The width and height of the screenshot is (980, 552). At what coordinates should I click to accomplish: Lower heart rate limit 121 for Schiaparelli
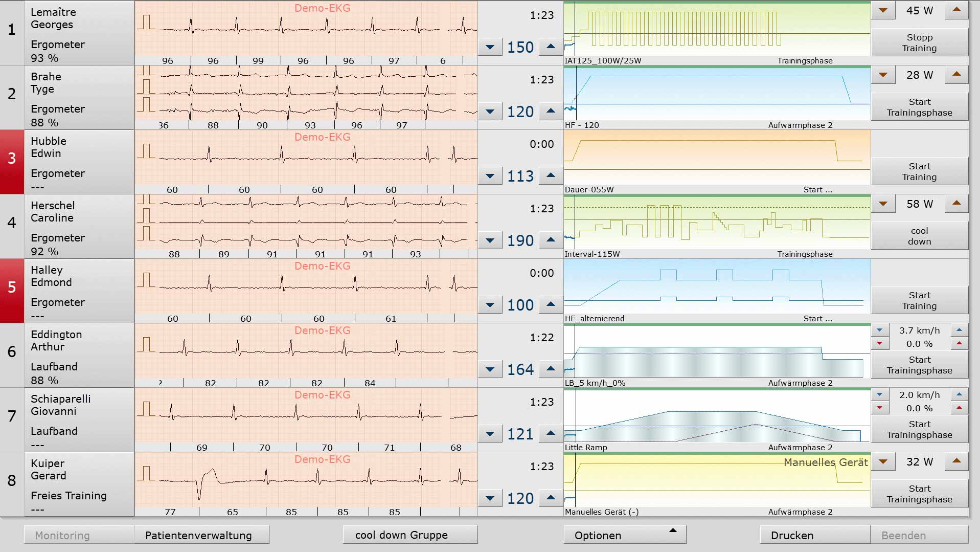tap(490, 434)
